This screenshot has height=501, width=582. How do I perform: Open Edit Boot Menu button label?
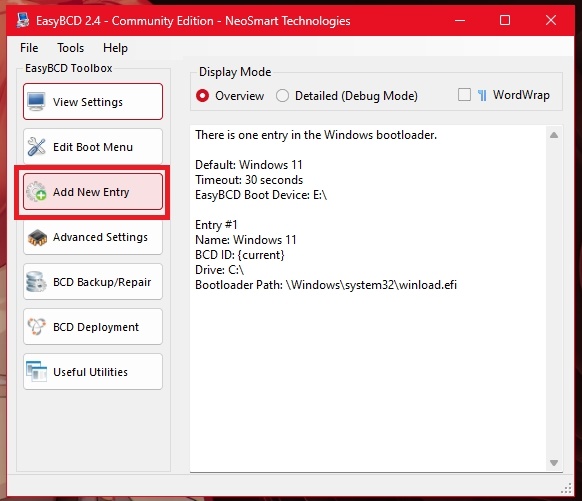(93, 147)
